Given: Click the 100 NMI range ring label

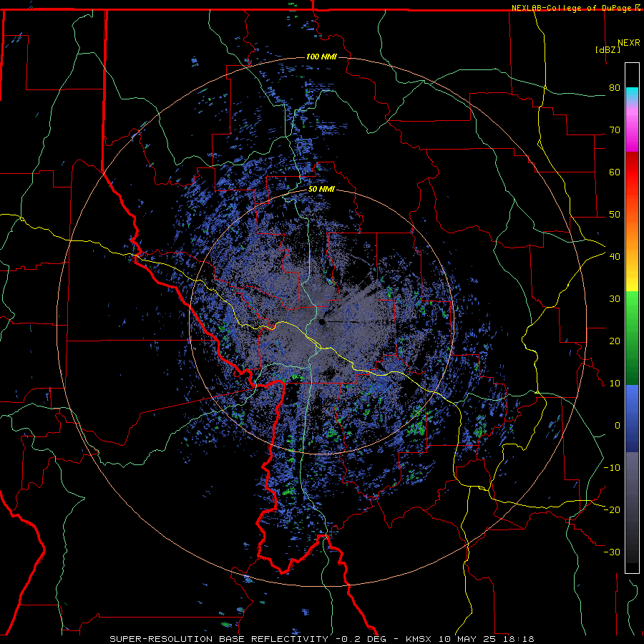Looking at the screenshot, I should (321, 57).
